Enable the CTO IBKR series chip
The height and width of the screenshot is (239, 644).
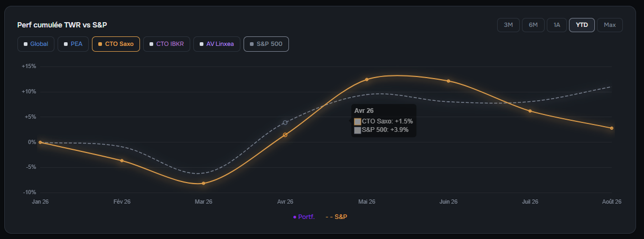pyautogui.click(x=166, y=44)
